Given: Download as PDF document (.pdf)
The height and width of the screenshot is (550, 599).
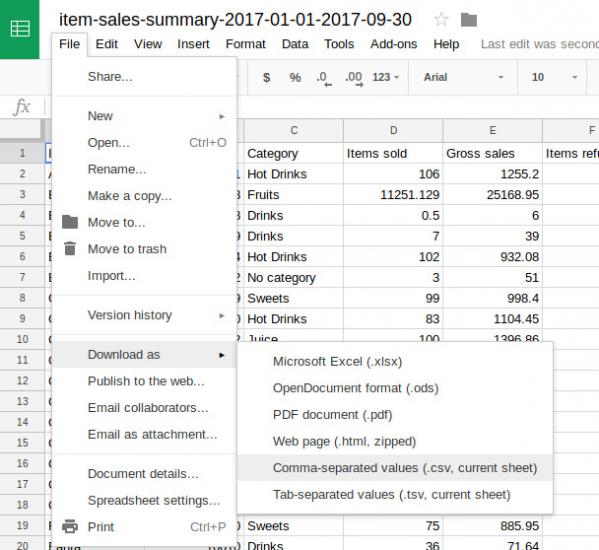Looking at the screenshot, I should point(395,415).
